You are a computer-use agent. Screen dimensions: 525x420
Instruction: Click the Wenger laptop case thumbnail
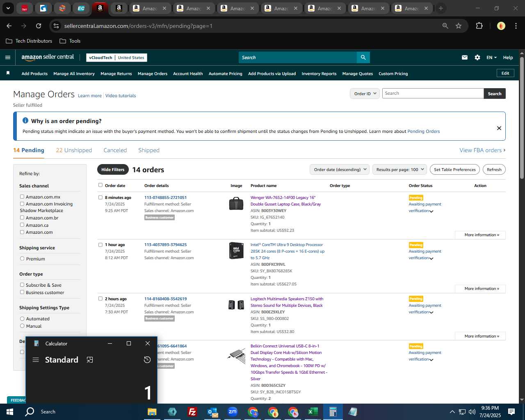pyautogui.click(x=236, y=204)
